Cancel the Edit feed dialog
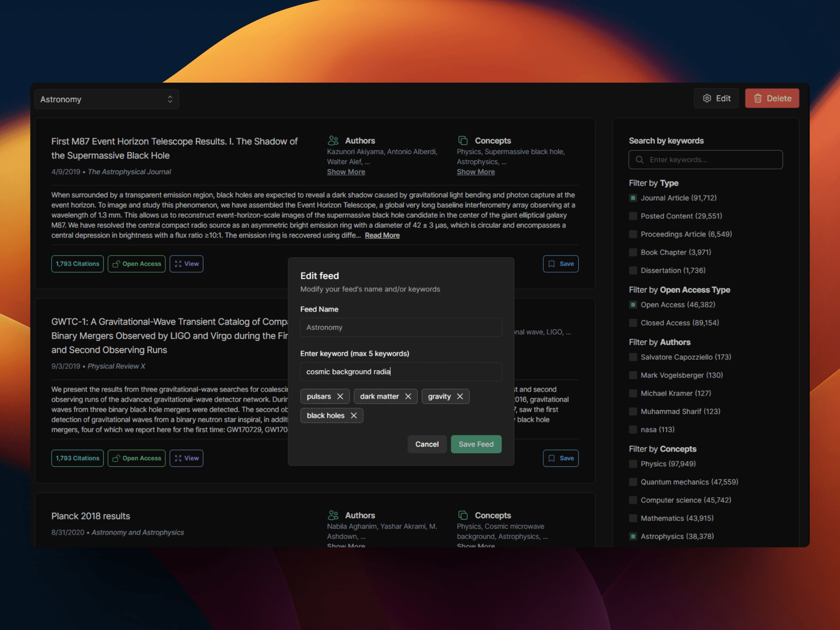The width and height of the screenshot is (840, 630). [427, 444]
